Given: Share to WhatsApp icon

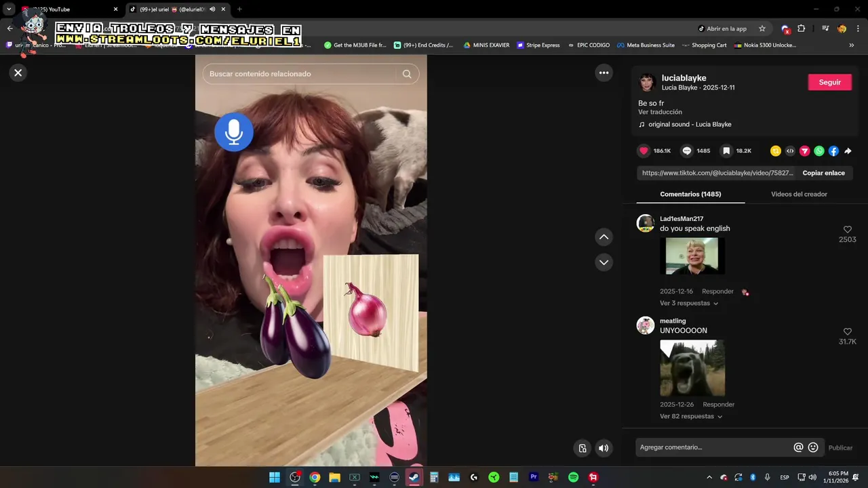Looking at the screenshot, I should [x=819, y=151].
